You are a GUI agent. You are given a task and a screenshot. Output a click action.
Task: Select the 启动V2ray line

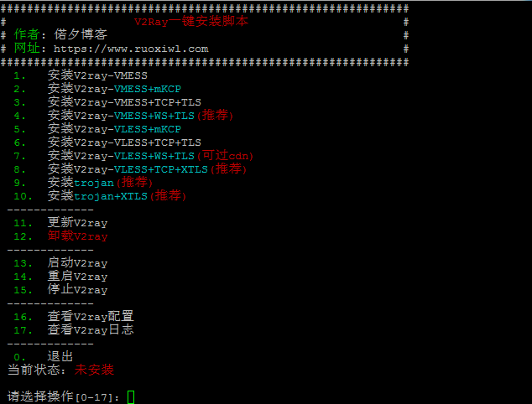[77, 263]
